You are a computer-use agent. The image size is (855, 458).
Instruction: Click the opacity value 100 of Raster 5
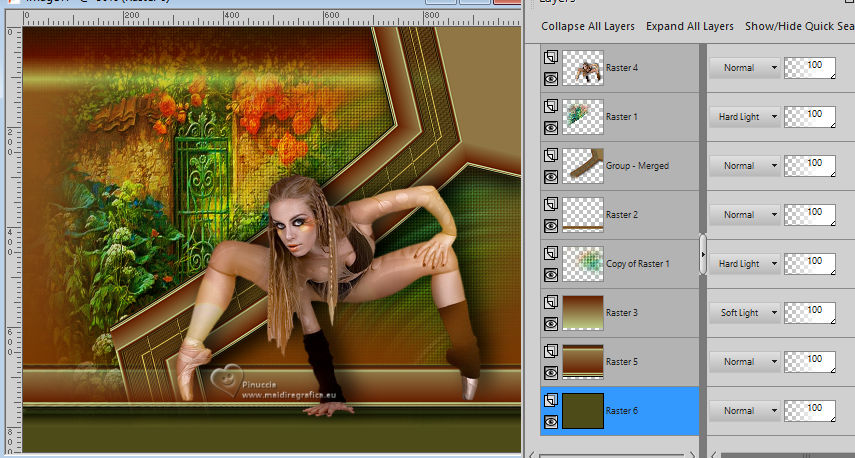(815, 359)
